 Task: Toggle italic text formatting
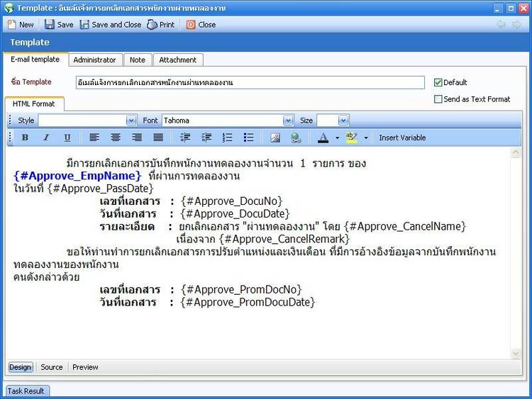pos(46,137)
